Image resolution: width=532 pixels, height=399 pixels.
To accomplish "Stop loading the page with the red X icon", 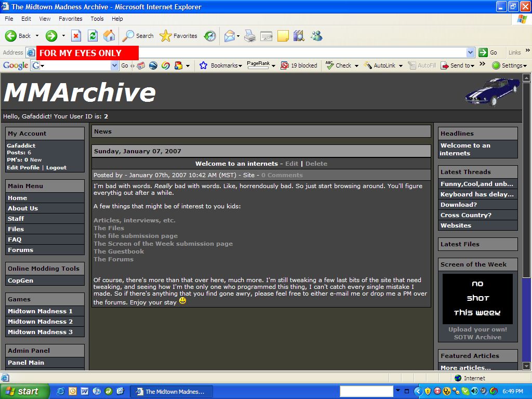I will [76, 36].
